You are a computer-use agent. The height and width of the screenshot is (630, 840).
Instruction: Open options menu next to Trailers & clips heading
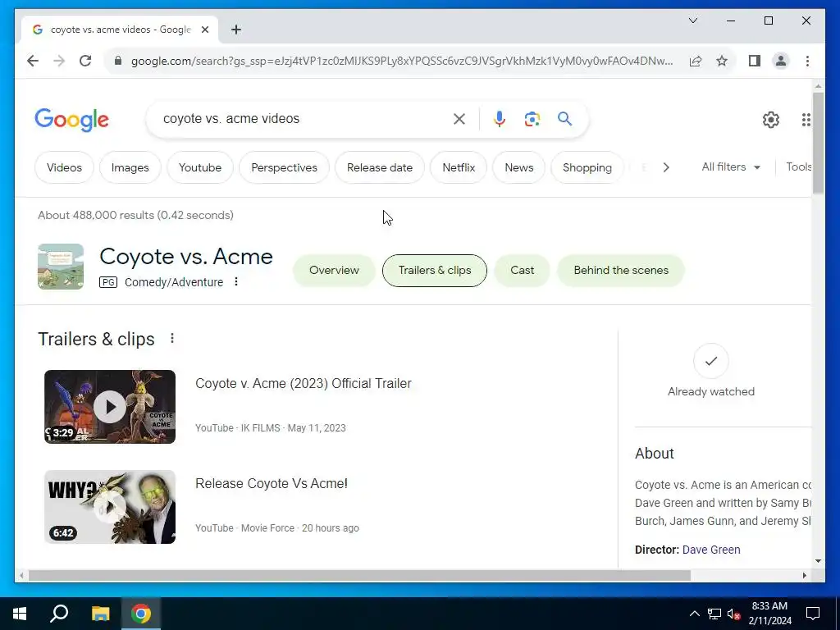pos(172,339)
